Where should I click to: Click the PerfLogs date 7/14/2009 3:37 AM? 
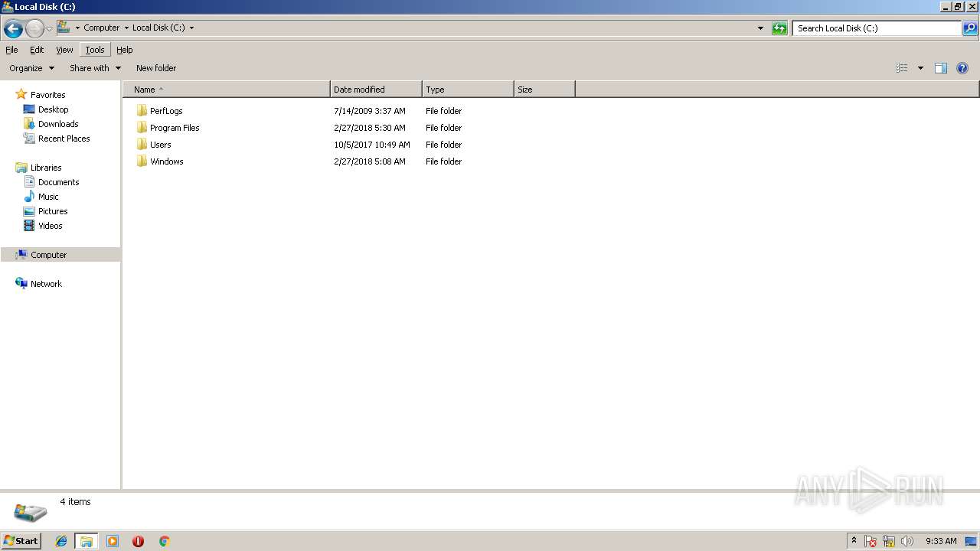point(370,111)
